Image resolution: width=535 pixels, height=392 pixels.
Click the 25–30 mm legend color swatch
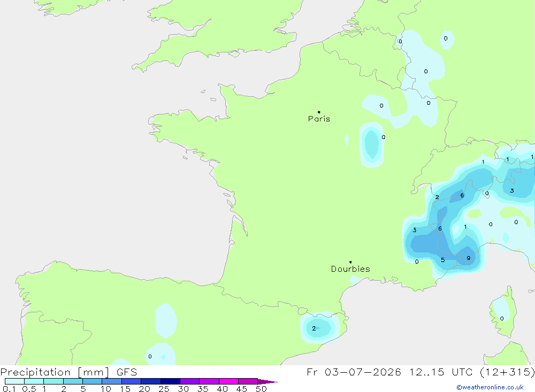point(170,381)
